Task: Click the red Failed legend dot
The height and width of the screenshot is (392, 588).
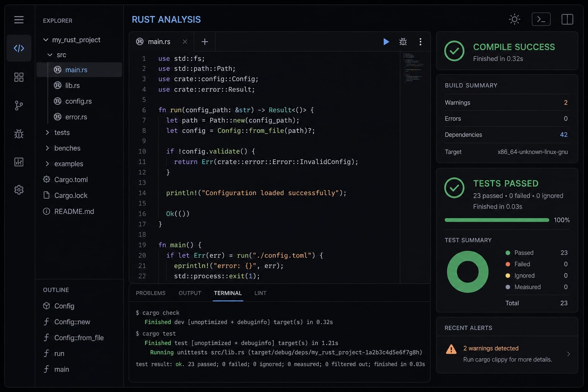Action: tap(508, 264)
